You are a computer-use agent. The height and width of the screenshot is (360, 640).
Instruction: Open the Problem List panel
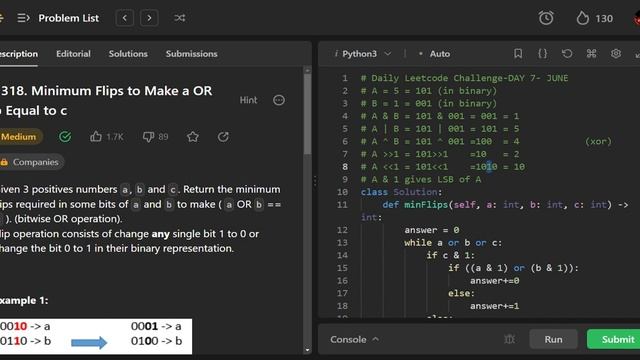pos(58,18)
